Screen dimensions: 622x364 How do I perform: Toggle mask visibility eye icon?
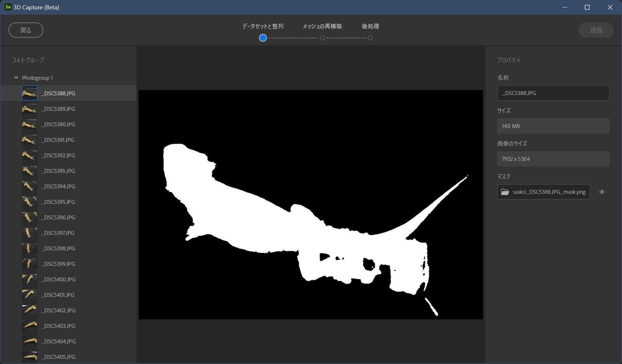pyautogui.click(x=602, y=192)
